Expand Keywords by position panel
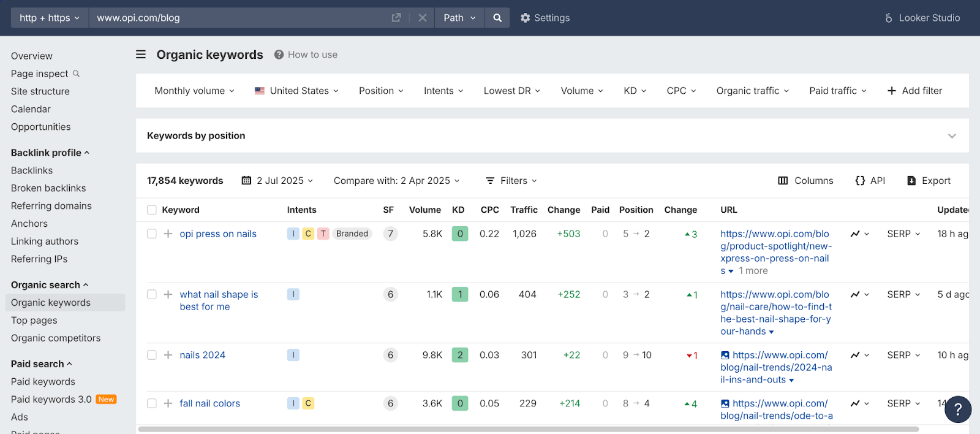Screen dimensions: 980x434 click(x=952, y=136)
